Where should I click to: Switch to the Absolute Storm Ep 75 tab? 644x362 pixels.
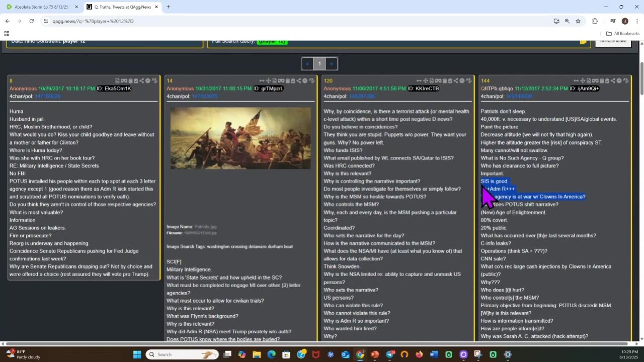pyautogui.click(x=42, y=7)
